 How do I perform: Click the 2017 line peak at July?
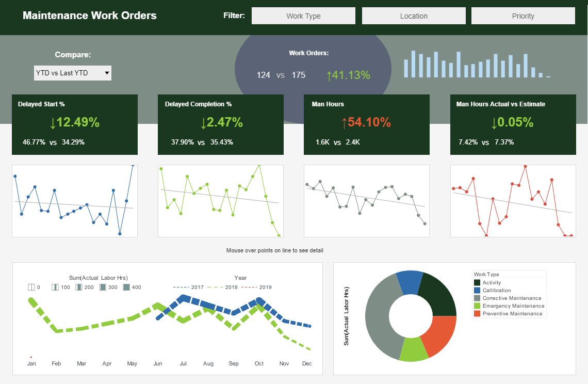pyautogui.click(x=183, y=298)
